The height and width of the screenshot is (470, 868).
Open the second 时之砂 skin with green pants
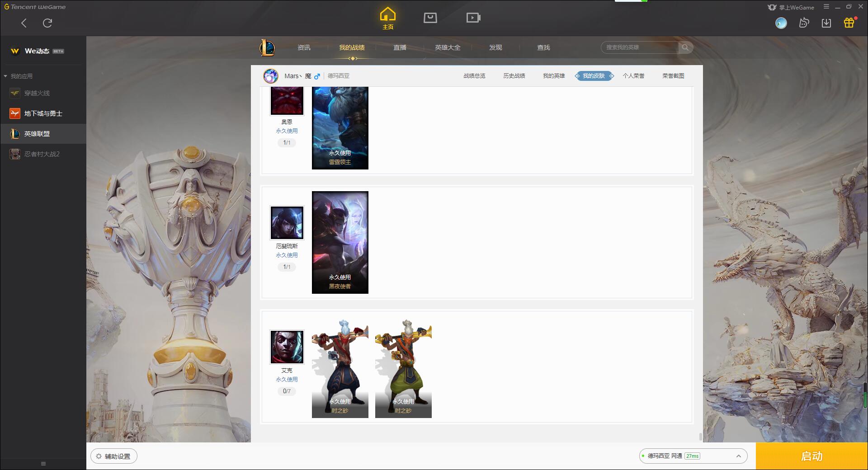click(x=403, y=367)
